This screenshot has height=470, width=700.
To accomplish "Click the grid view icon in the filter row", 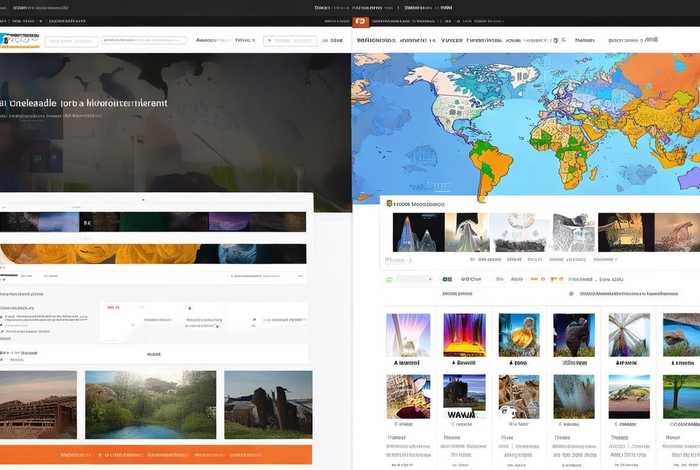I will pyautogui.click(x=447, y=280).
